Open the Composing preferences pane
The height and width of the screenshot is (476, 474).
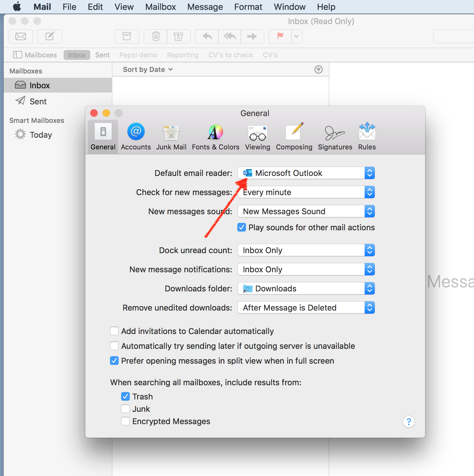(294, 136)
